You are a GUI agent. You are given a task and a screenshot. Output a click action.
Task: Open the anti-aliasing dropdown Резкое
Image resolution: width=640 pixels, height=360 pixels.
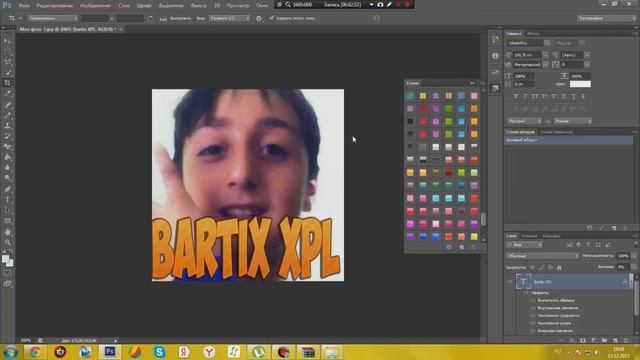pos(573,121)
